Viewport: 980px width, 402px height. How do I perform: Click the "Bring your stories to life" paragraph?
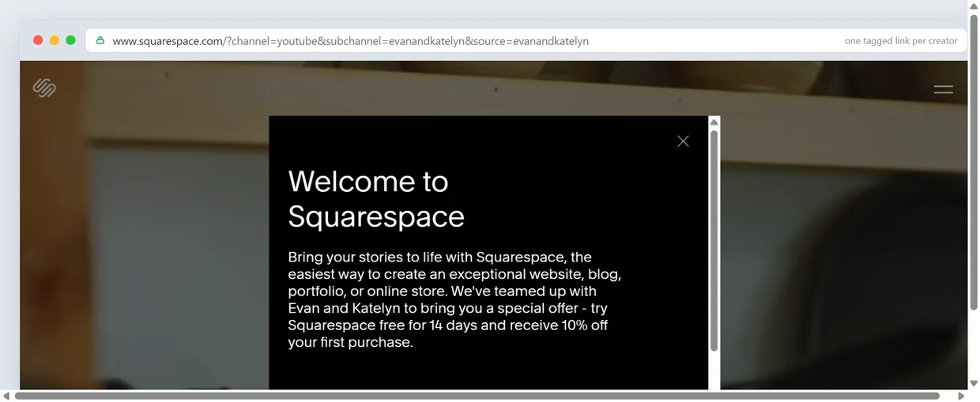[x=455, y=299]
